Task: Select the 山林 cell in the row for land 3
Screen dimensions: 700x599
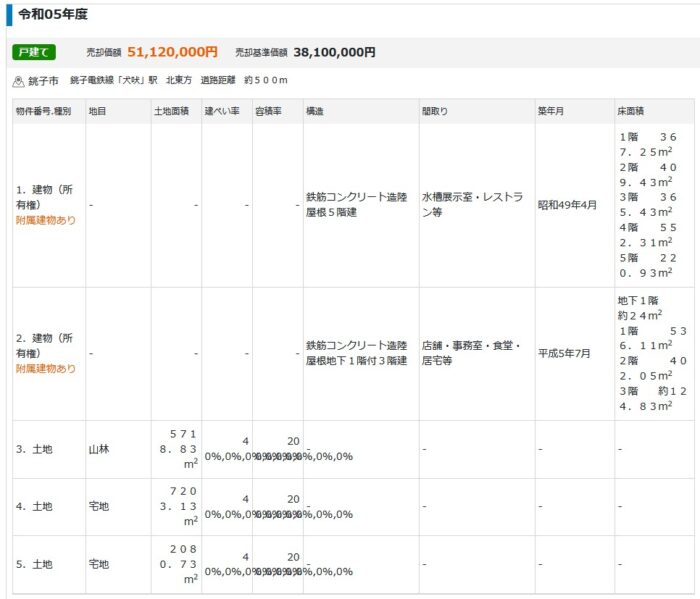Action: click(99, 450)
